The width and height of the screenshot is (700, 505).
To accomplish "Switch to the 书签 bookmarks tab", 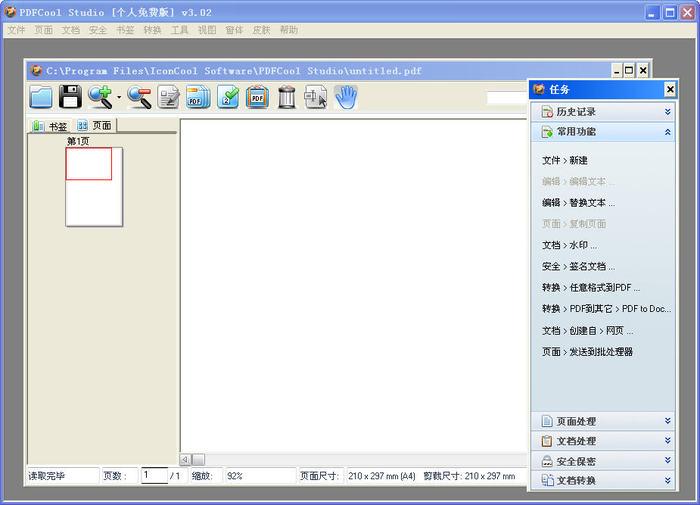I will (x=50, y=126).
